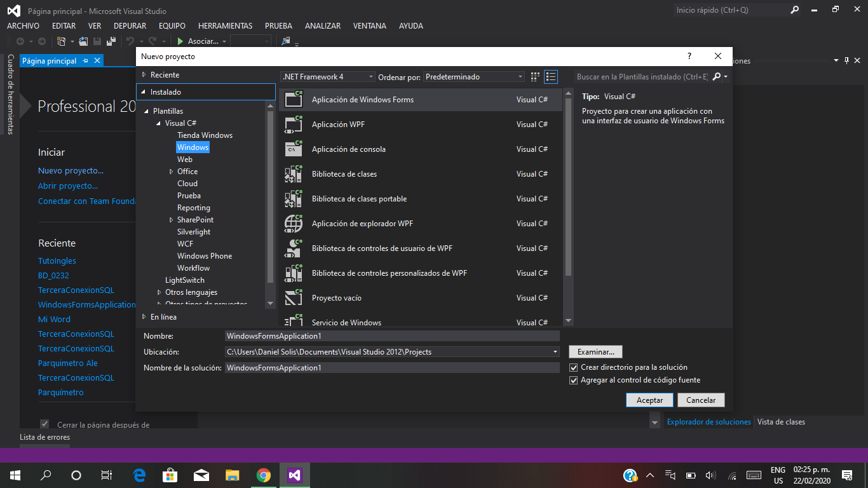Viewport: 868px width, 488px height.
Task: Switch to Vista de clases tab
Action: [x=781, y=422]
